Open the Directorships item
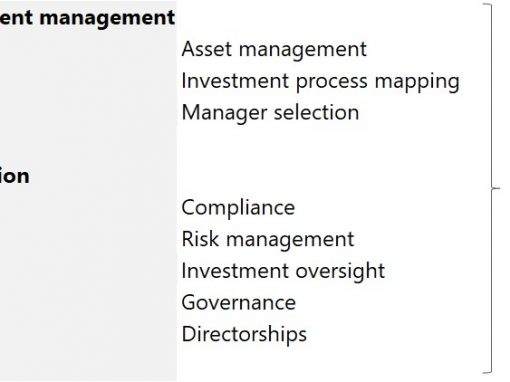Viewport: 510px width, 382px height. click(x=244, y=334)
